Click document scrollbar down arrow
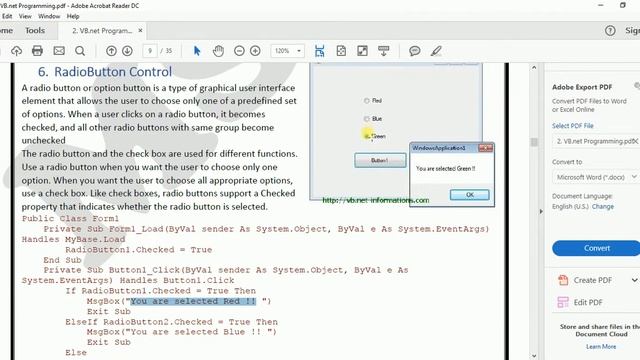The height and width of the screenshot is (360, 640). coord(534,356)
